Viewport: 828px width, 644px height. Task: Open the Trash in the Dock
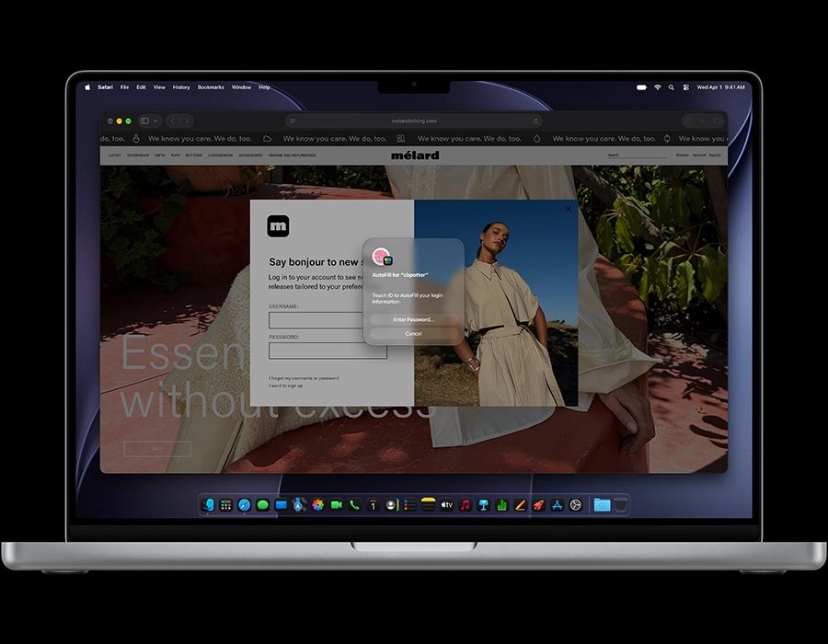pyautogui.click(x=621, y=505)
